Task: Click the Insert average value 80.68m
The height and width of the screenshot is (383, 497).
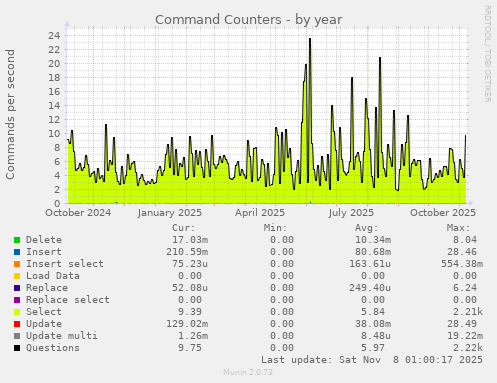Action: tap(373, 252)
